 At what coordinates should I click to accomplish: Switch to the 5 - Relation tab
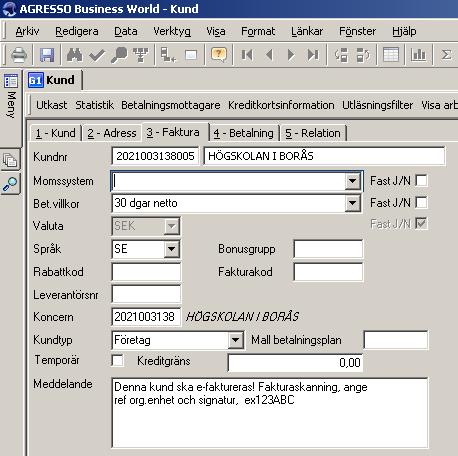click(x=313, y=133)
